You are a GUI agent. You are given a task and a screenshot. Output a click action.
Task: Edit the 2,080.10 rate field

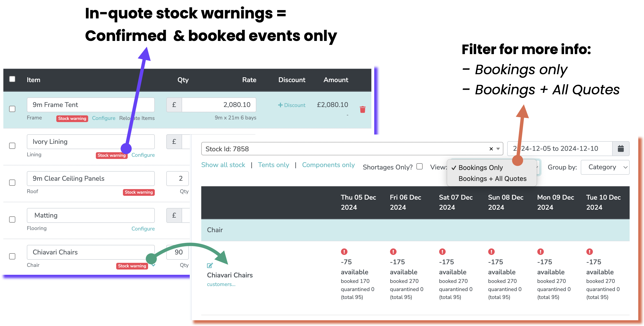click(x=219, y=105)
